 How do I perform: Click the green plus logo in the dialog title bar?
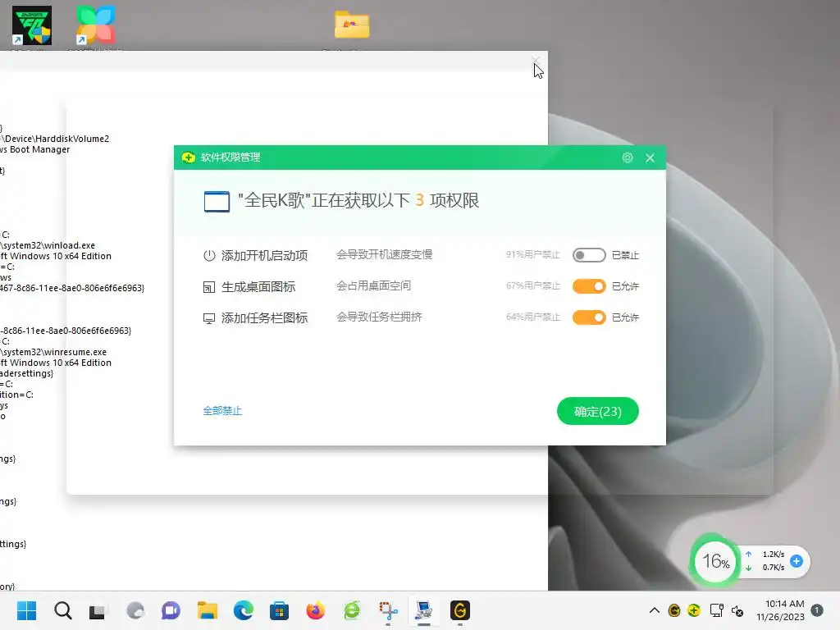pyautogui.click(x=188, y=157)
